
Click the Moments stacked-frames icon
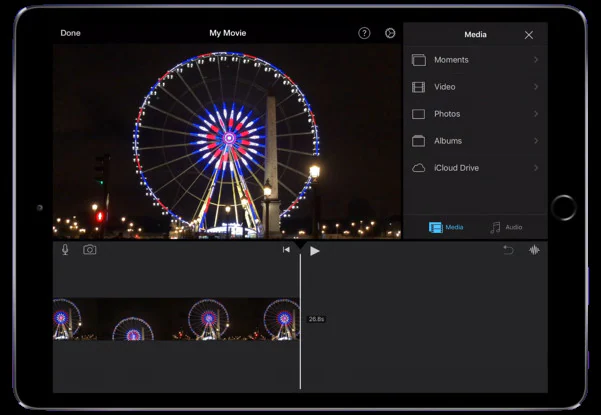pyautogui.click(x=419, y=60)
